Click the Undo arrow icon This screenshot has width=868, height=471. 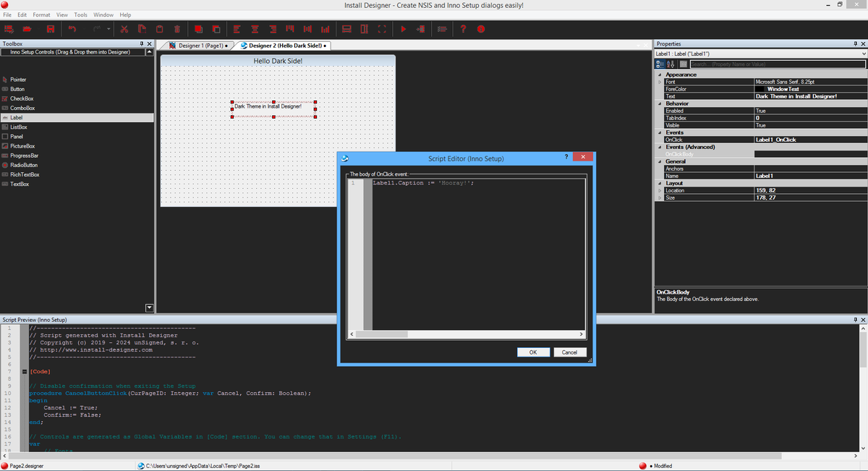click(72, 29)
